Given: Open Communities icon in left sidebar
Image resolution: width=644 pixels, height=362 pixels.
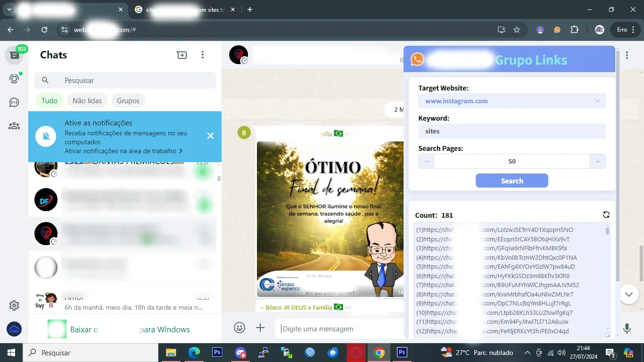Looking at the screenshot, I should pos(14,126).
